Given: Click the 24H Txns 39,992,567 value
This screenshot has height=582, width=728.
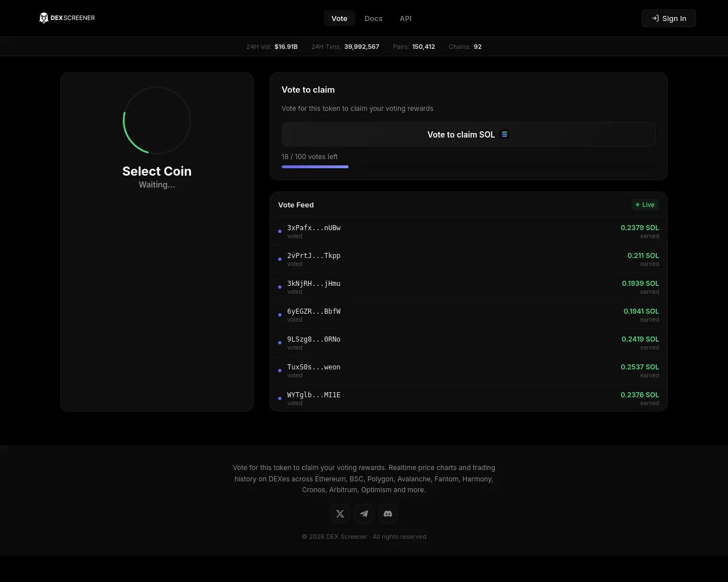Looking at the screenshot, I should 362,47.
